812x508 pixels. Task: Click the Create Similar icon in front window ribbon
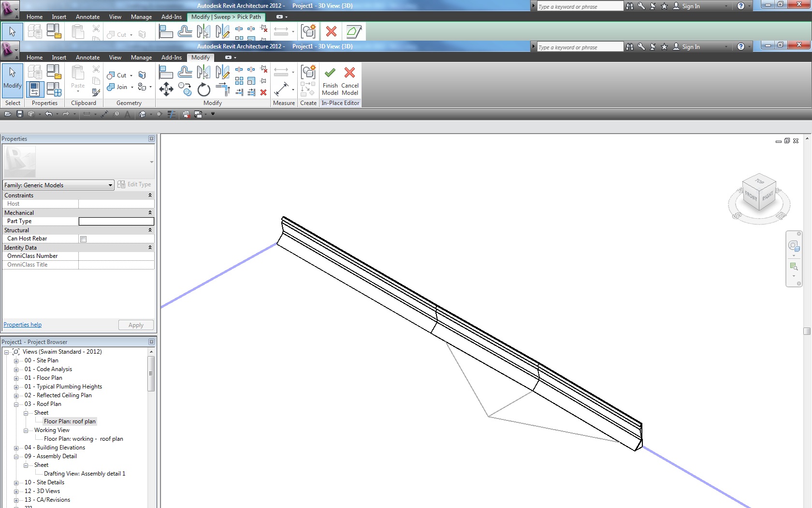308,73
